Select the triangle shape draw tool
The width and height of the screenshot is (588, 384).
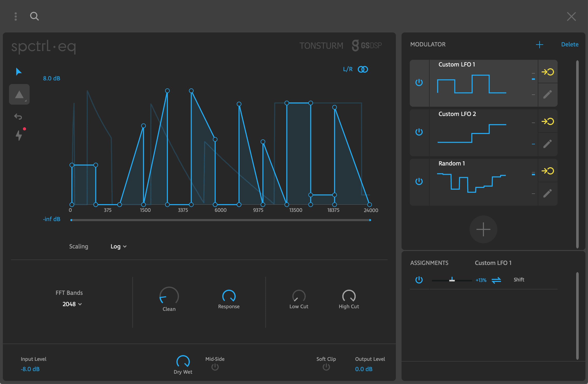click(x=19, y=94)
